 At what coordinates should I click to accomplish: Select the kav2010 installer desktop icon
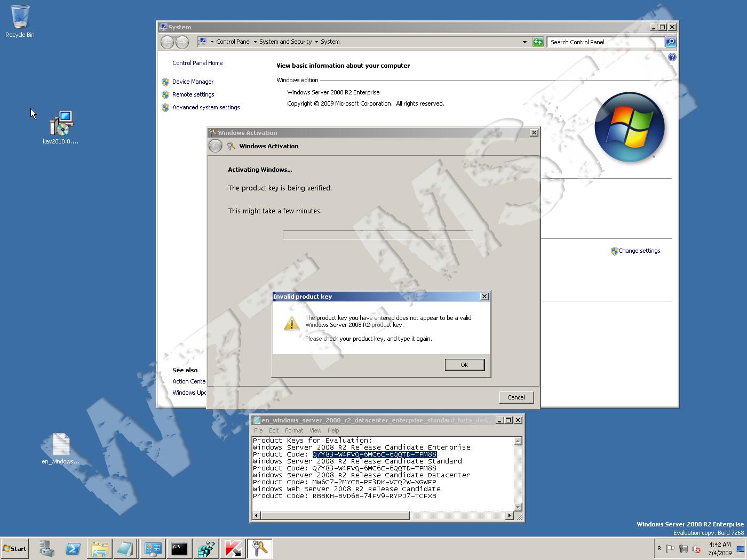click(61, 127)
